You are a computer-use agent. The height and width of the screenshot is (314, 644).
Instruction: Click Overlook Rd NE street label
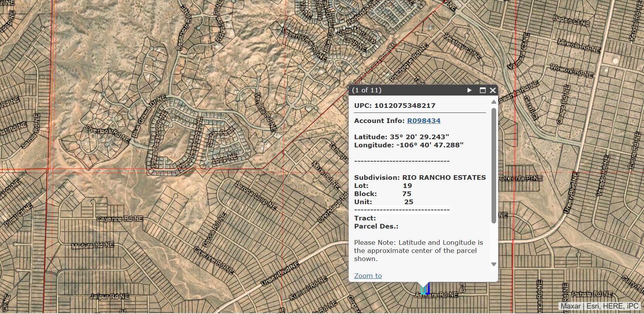(108, 133)
